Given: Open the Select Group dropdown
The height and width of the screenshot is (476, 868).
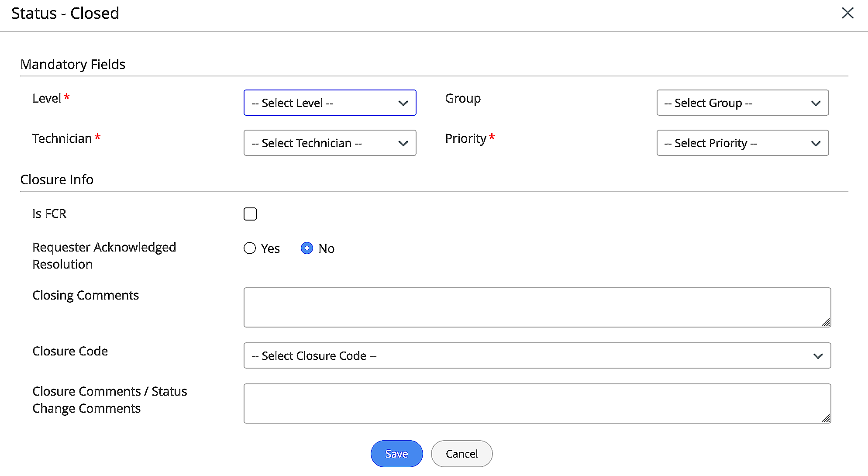Looking at the screenshot, I should (742, 103).
